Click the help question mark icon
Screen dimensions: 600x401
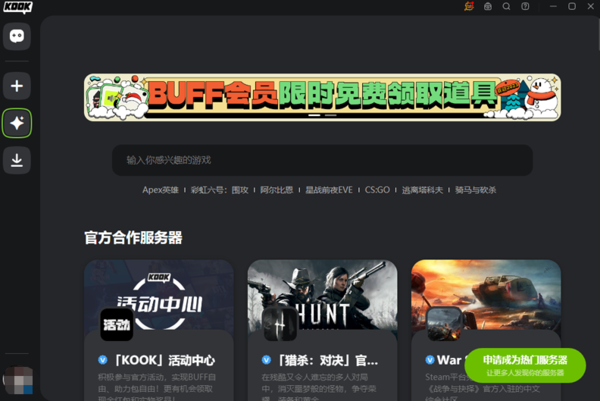coord(525,7)
